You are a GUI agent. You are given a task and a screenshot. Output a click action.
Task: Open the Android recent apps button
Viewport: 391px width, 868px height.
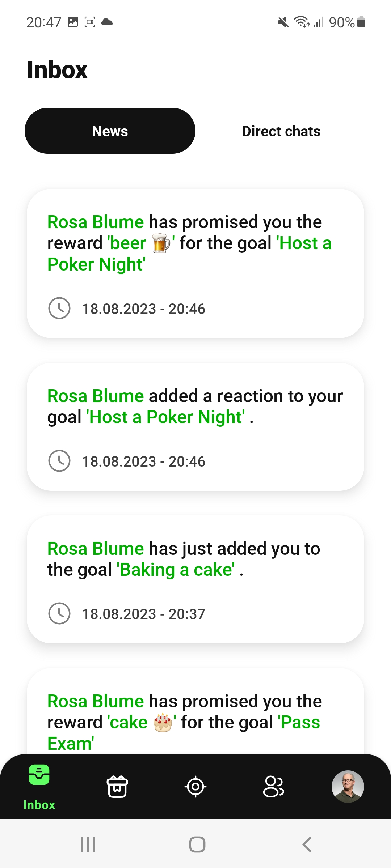pos(88,844)
